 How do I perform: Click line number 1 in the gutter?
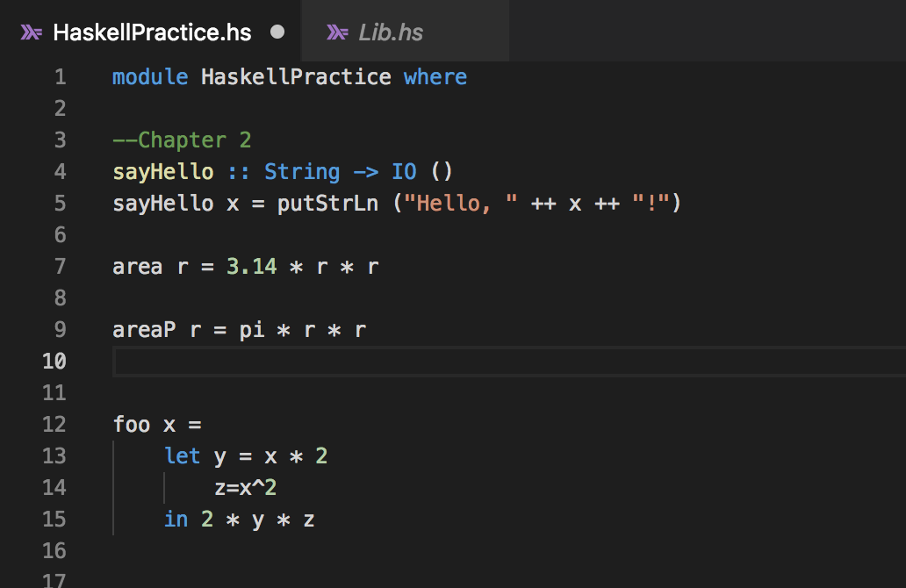tap(60, 77)
